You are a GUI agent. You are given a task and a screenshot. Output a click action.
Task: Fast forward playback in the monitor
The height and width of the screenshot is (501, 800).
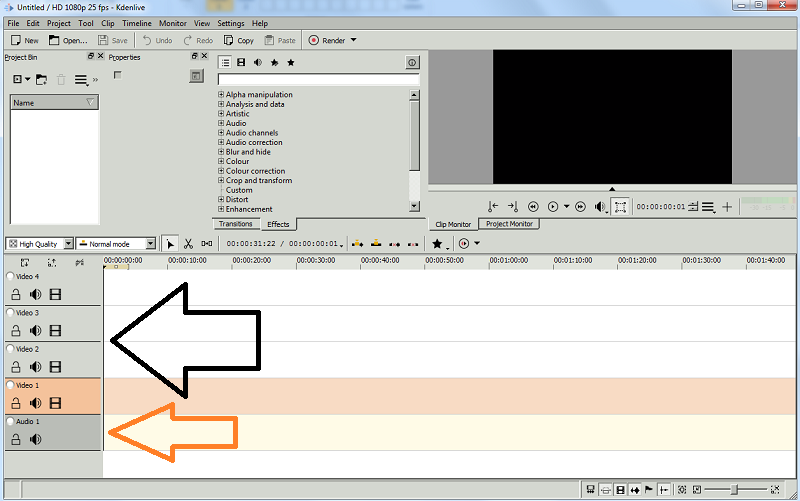pyautogui.click(x=580, y=207)
